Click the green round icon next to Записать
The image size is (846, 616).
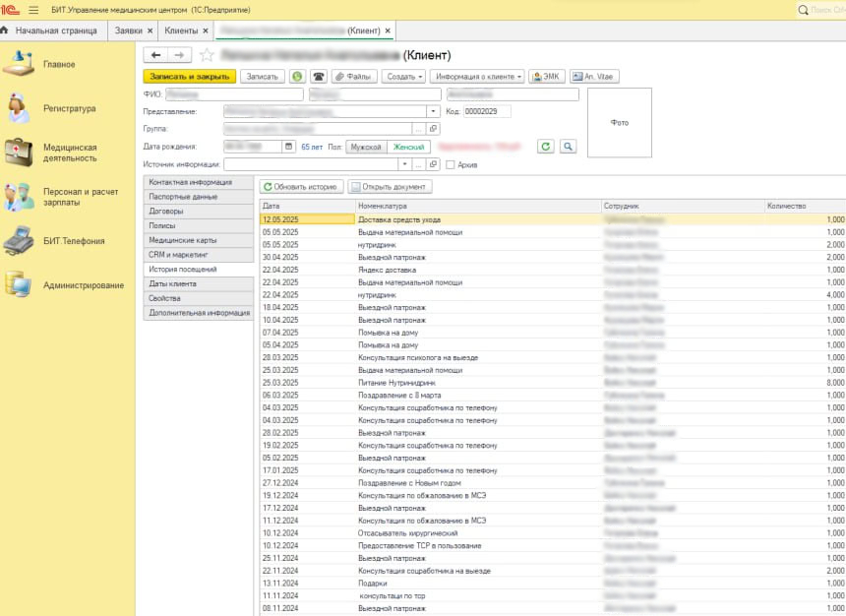coord(297,77)
